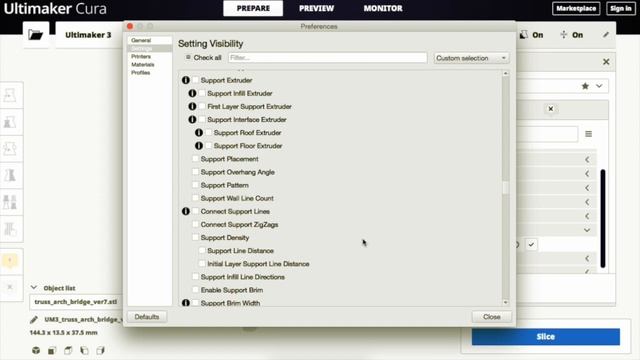
Task: Collapse the Object list chevron
Action: [x=34, y=288]
